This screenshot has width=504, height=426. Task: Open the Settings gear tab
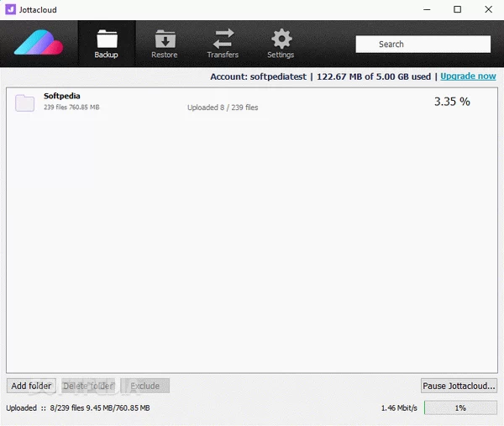(281, 44)
